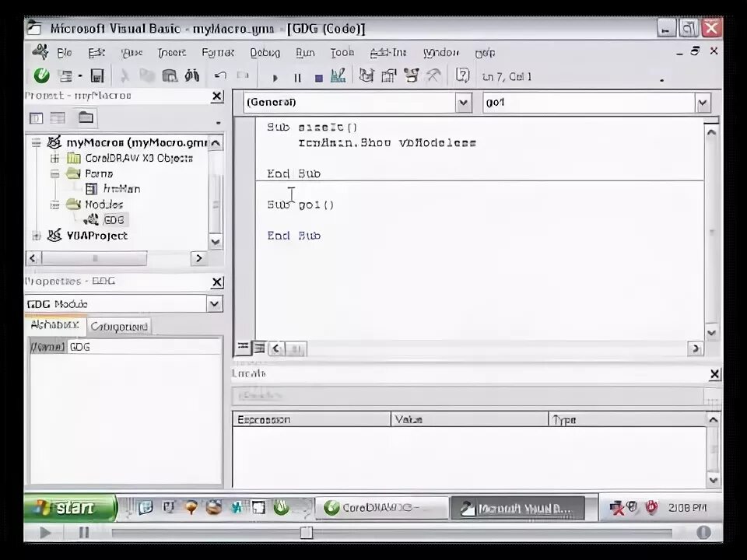The height and width of the screenshot is (560, 747).
Task: Open Visual Basic Help question icon
Action: [462, 75]
